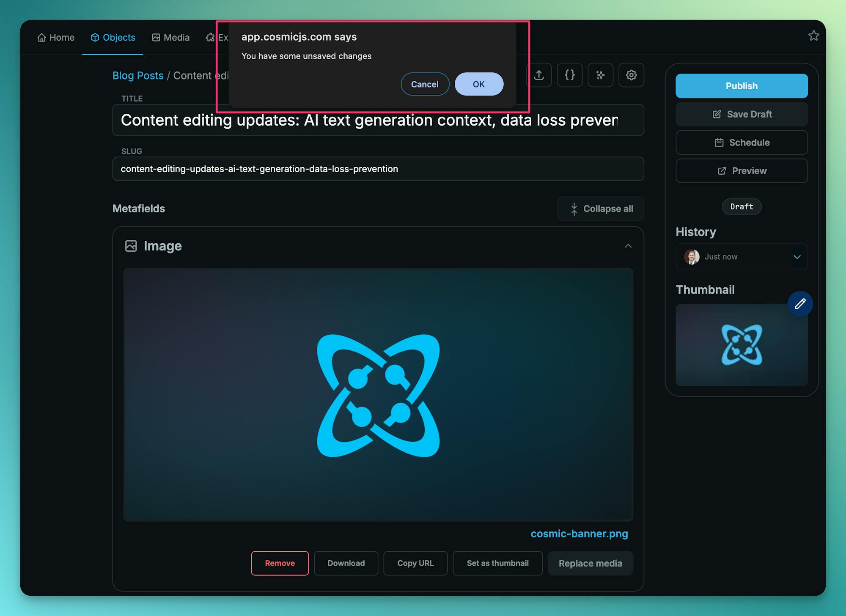This screenshot has height=616, width=846.
Task: Remove the image
Action: tap(280, 563)
